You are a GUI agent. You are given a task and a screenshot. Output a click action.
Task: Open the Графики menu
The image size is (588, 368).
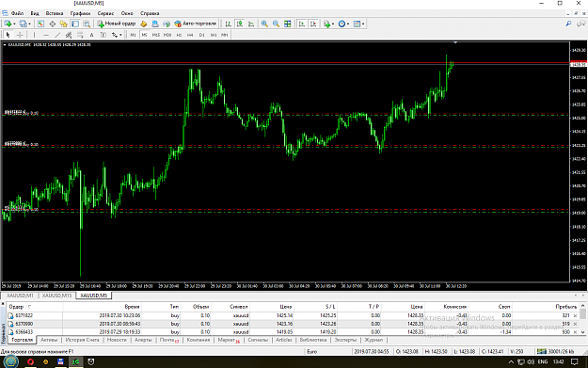tap(80, 13)
